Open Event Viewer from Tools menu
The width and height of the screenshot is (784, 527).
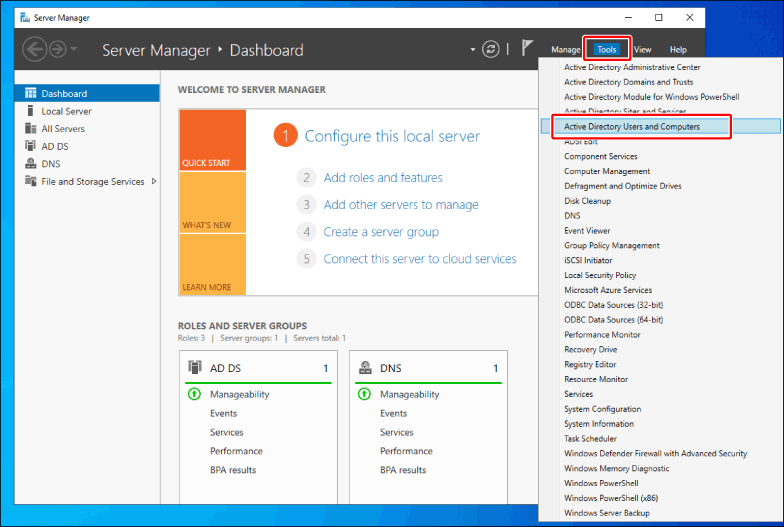point(587,230)
